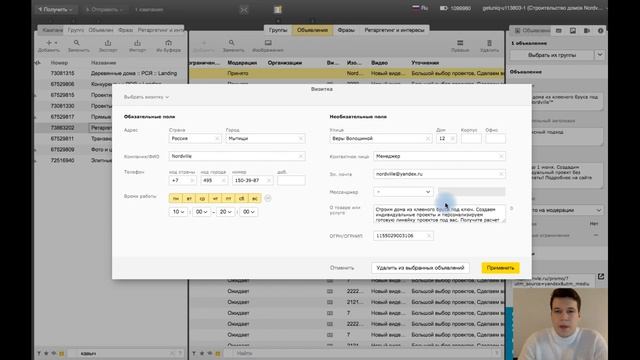The height and width of the screenshot is (360, 640).
Task: Click the Офис input field
Action: pyautogui.click(x=496, y=139)
